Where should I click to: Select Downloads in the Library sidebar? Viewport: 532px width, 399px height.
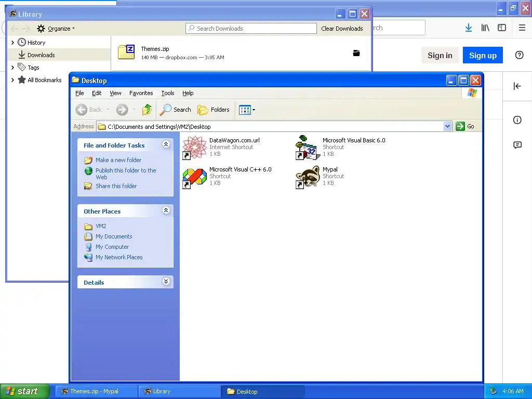coord(59,55)
